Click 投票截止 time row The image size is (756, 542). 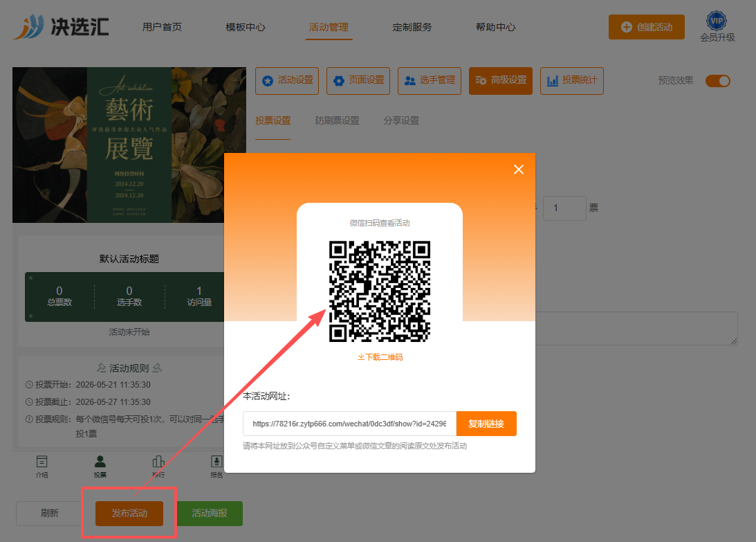click(x=89, y=402)
